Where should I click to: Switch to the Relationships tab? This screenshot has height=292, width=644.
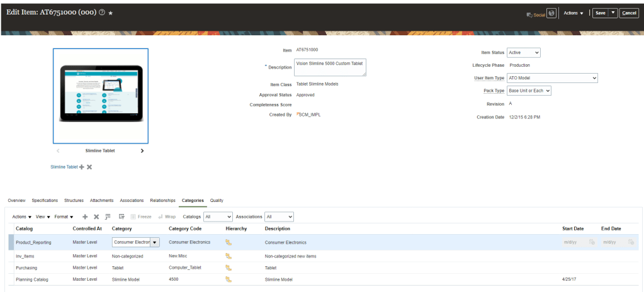pos(162,201)
